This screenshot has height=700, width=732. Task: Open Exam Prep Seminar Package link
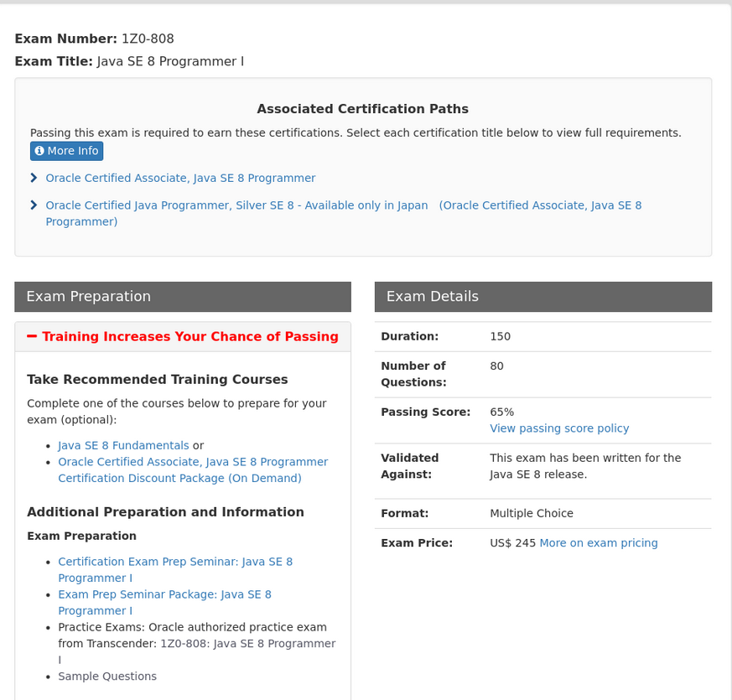click(164, 602)
